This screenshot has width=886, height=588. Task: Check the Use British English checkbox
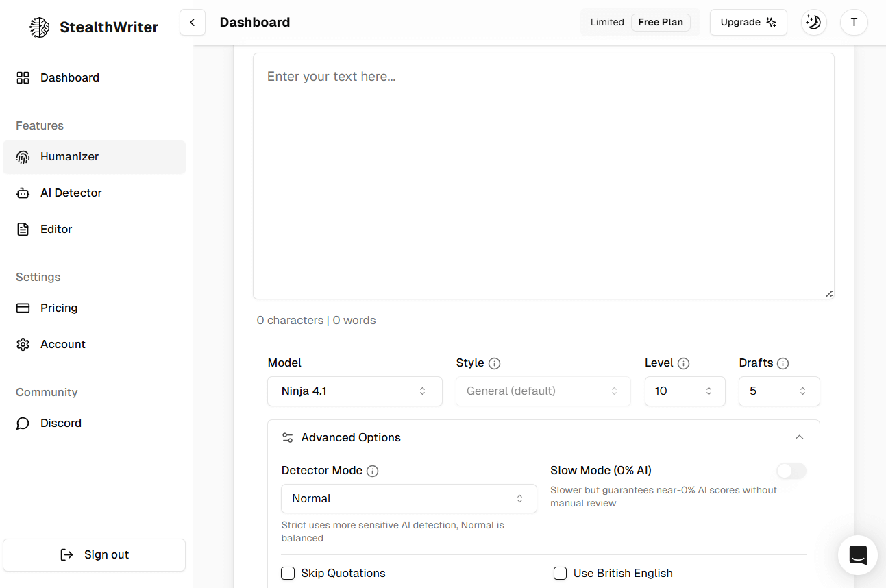[x=560, y=573]
